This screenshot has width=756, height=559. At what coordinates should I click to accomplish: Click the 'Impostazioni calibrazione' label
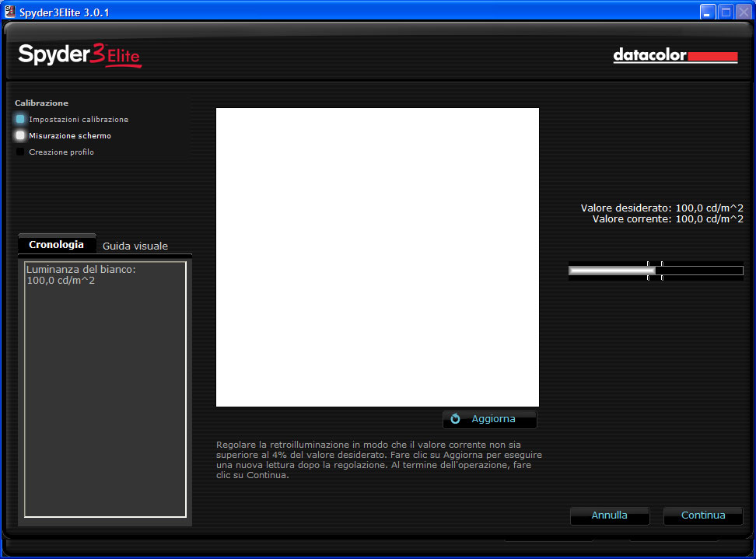[79, 120]
